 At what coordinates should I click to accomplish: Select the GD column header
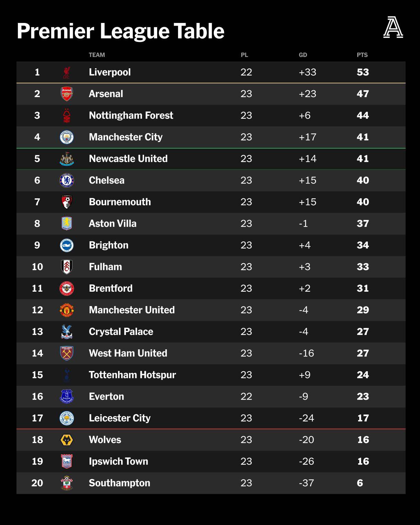303,55
